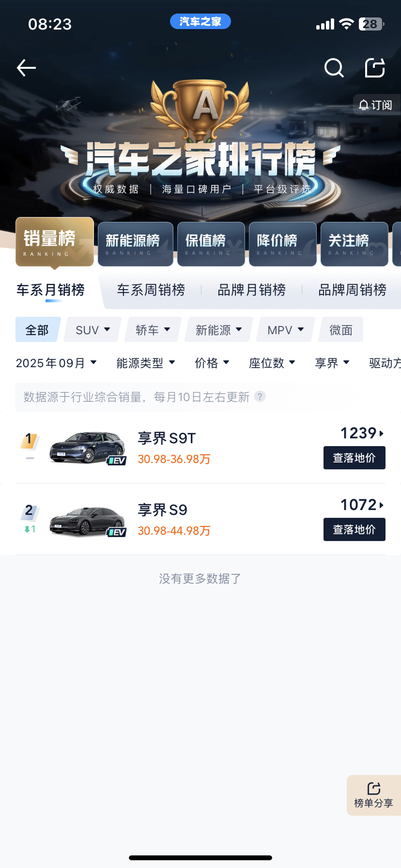Viewport: 401px width, 868px height.
Task: Tap 查落地价 for 享界 S9
Action: click(x=354, y=529)
